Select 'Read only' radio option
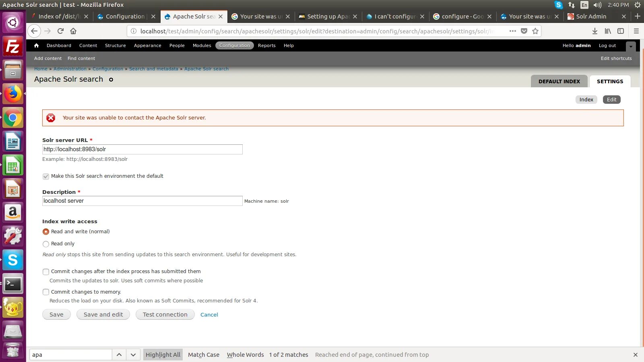This screenshot has width=644, height=362. 46,244
